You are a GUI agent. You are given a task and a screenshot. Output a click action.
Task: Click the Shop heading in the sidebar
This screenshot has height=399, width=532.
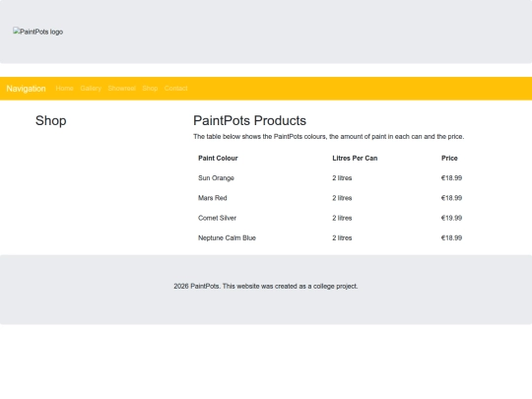point(51,121)
